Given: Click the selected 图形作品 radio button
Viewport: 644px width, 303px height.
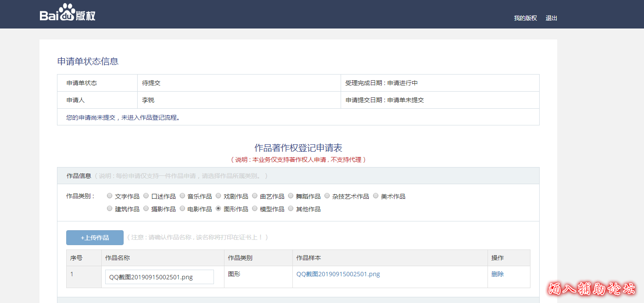Looking at the screenshot, I should pos(219,209).
